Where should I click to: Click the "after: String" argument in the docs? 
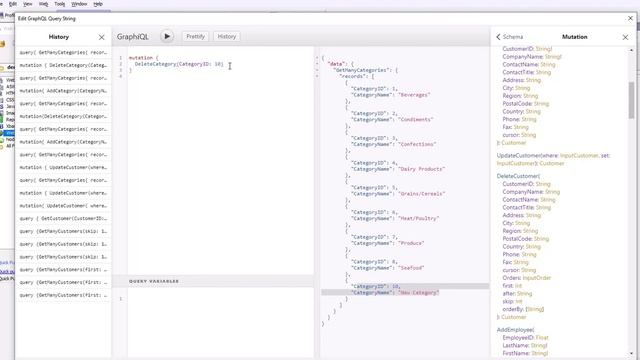517,293
